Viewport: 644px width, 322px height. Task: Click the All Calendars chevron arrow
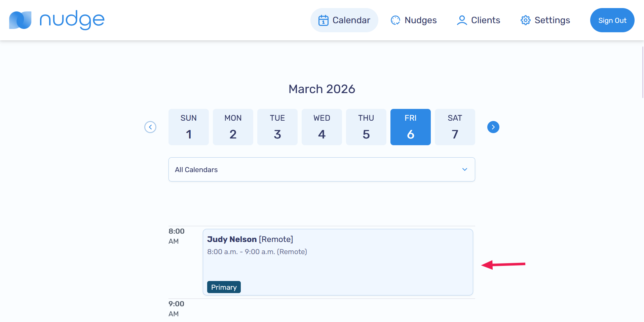pos(464,169)
